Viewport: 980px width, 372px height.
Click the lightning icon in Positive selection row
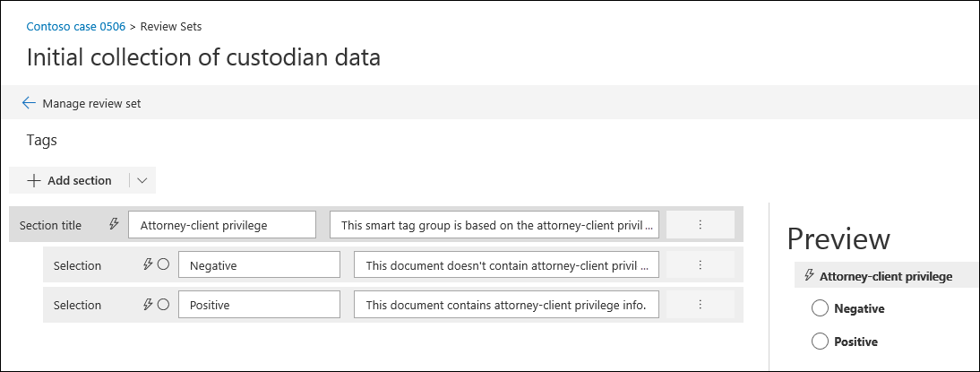point(148,305)
